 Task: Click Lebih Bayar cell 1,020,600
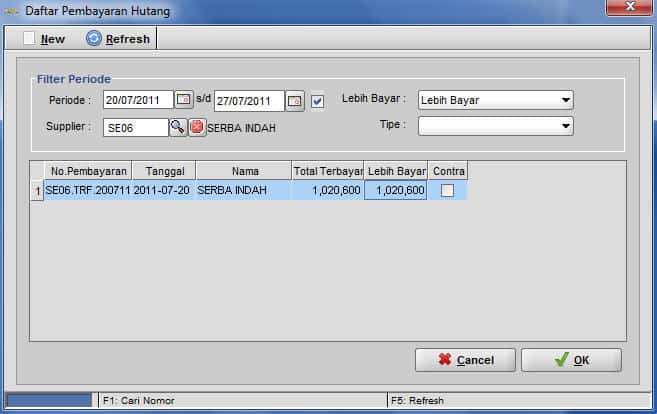click(x=396, y=190)
